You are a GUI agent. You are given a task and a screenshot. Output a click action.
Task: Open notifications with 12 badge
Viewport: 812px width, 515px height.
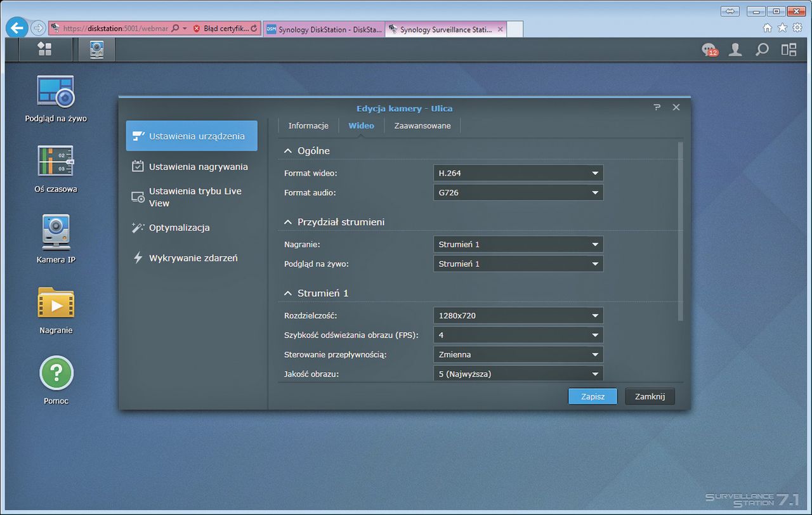(x=709, y=50)
